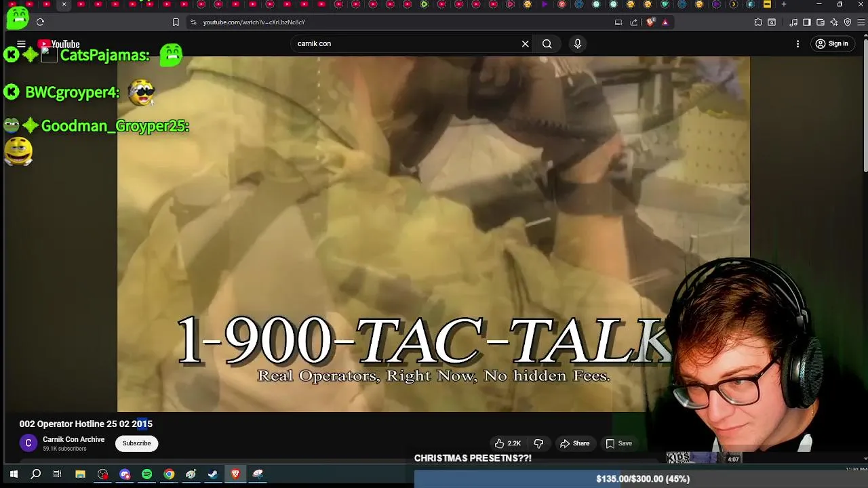
Task: Open the extensions puzzle-piece menu
Action: tap(758, 22)
